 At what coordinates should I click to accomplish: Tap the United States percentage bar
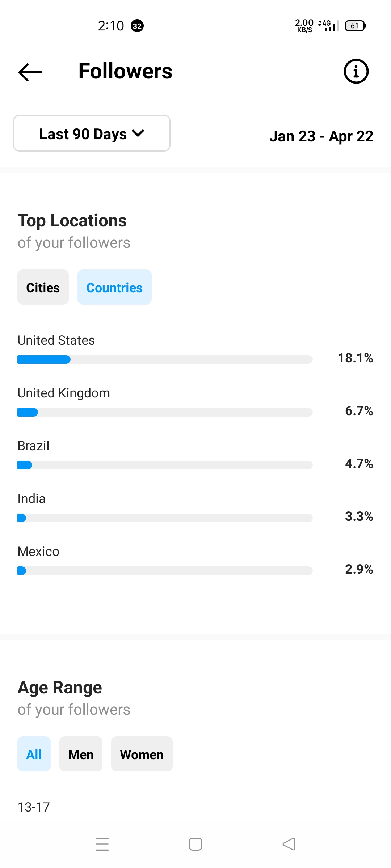click(165, 359)
